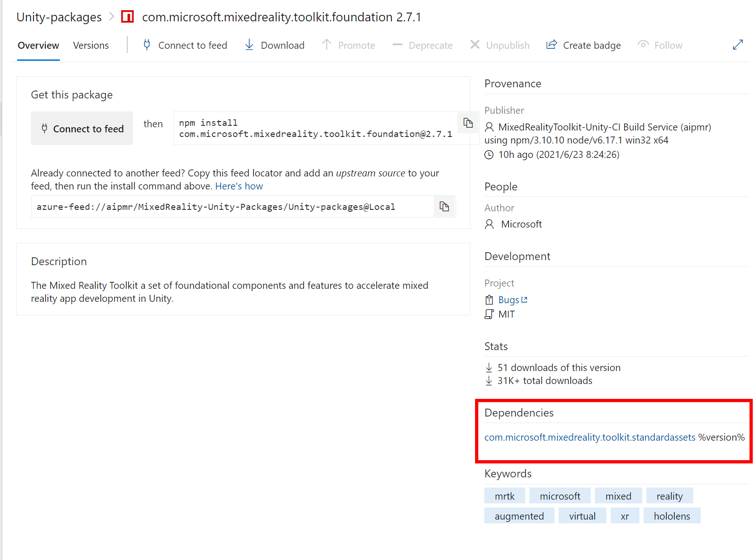Click the publisher person icon

489,127
